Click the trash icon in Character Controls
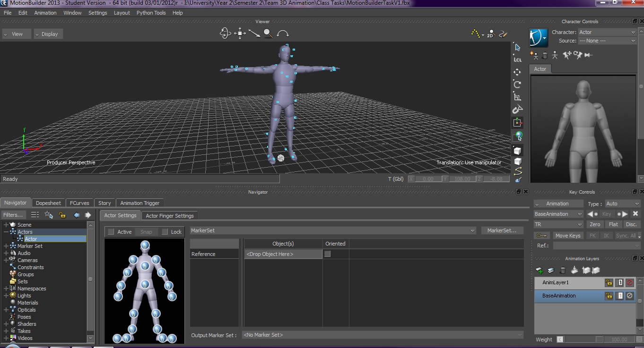This screenshot has width=644, height=348. [x=545, y=55]
